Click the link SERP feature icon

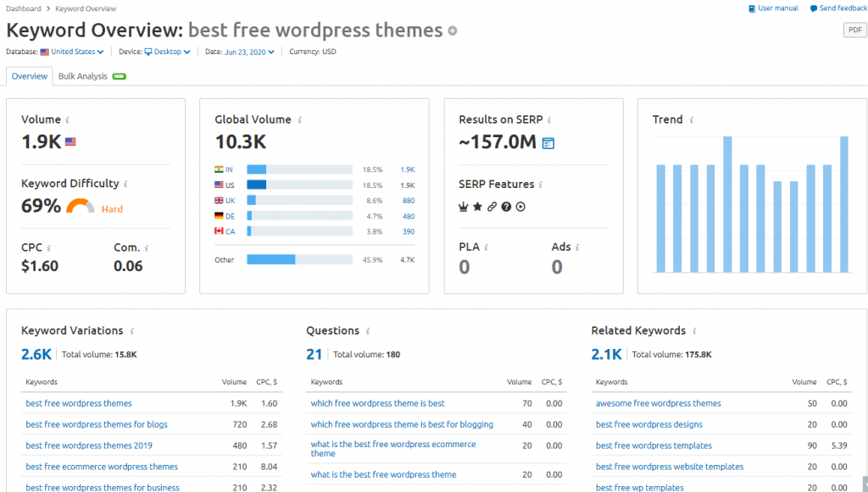pos(492,207)
